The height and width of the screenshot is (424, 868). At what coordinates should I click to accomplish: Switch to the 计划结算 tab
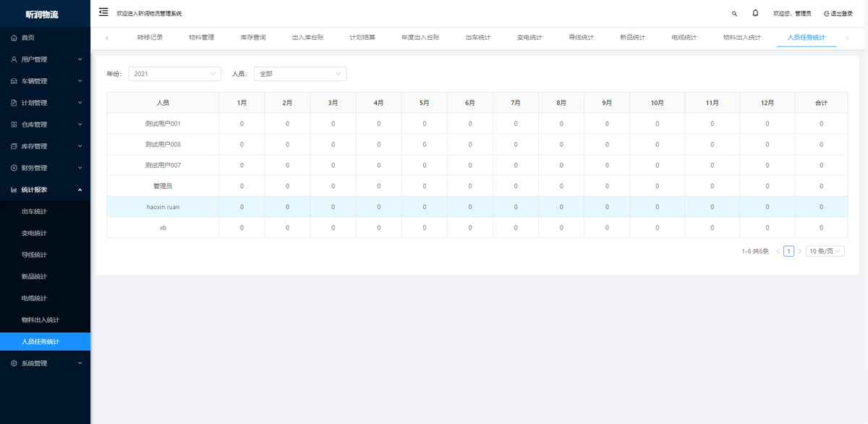point(362,37)
